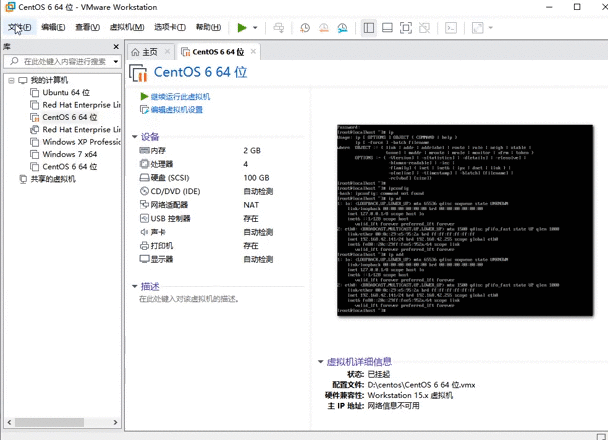Screen dimensions: 608x440
Task: Select Ubuntu 64 位 virtual machine
Action: 66,93
